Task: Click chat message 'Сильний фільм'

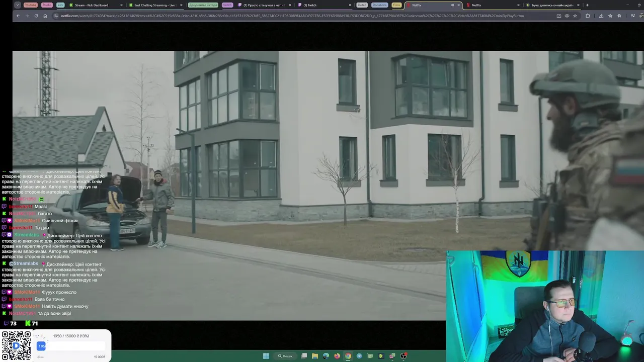Action: click(59, 221)
